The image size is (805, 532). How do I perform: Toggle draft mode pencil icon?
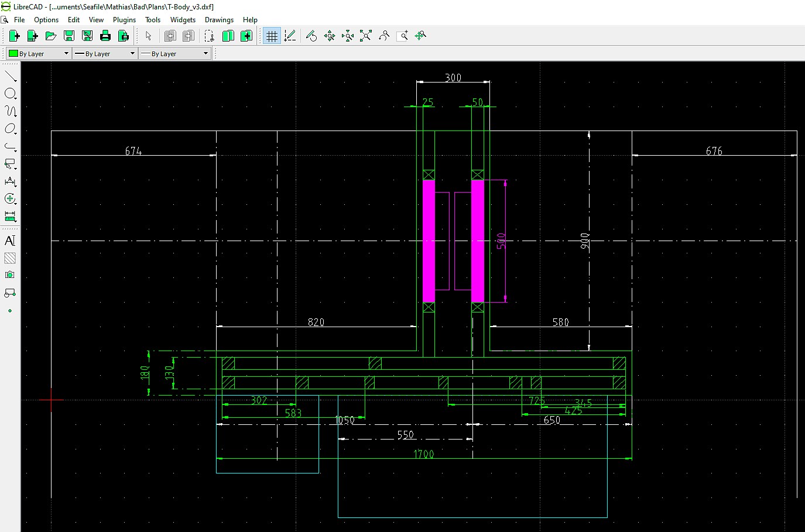point(290,36)
